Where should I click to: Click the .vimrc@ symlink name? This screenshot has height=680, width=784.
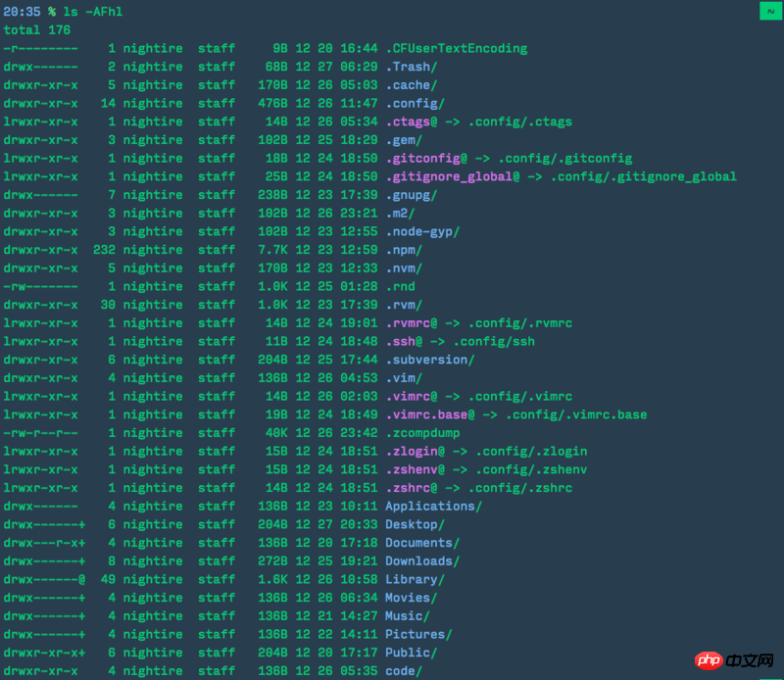tap(411, 397)
